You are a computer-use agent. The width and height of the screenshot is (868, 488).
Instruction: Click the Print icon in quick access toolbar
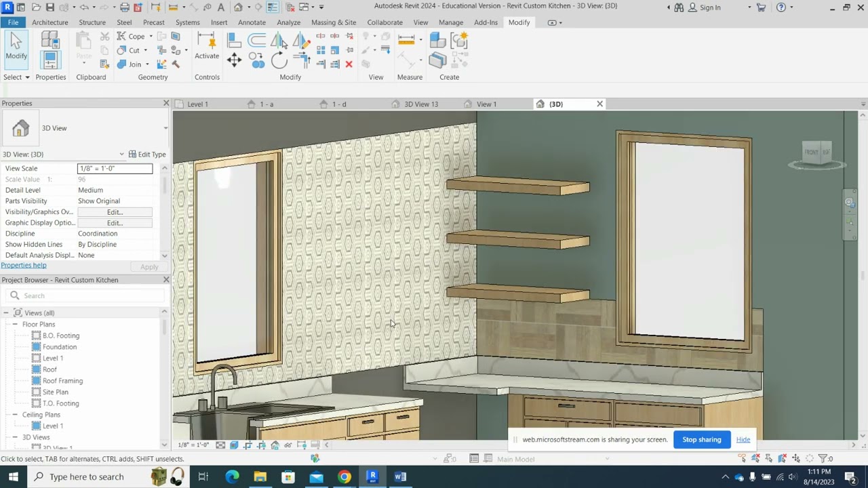click(x=124, y=7)
